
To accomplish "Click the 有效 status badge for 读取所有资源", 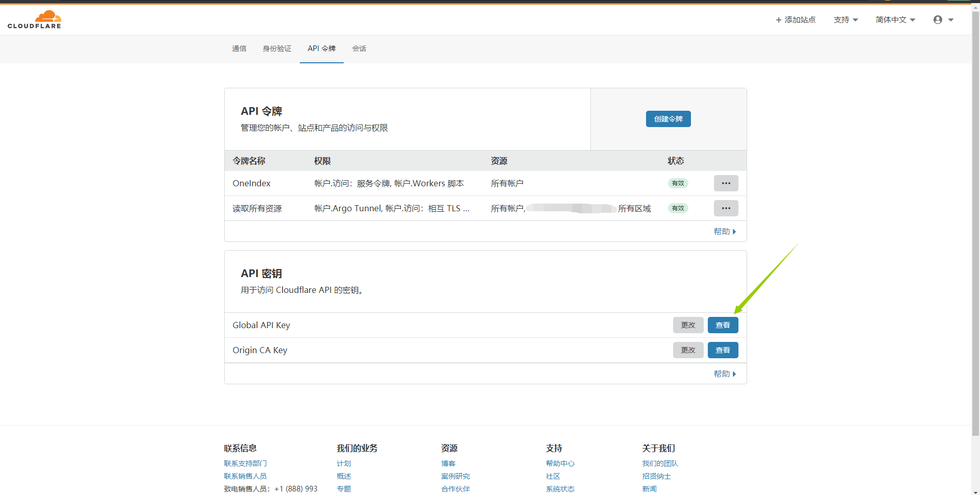I will pos(678,208).
